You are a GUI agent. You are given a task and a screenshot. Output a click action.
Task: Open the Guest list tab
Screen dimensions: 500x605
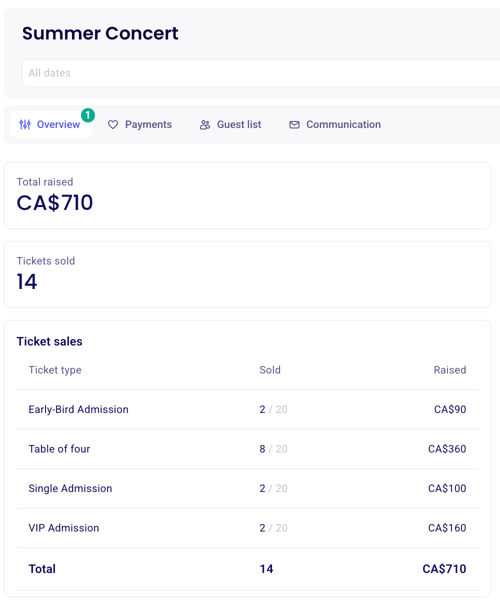coord(230,125)
